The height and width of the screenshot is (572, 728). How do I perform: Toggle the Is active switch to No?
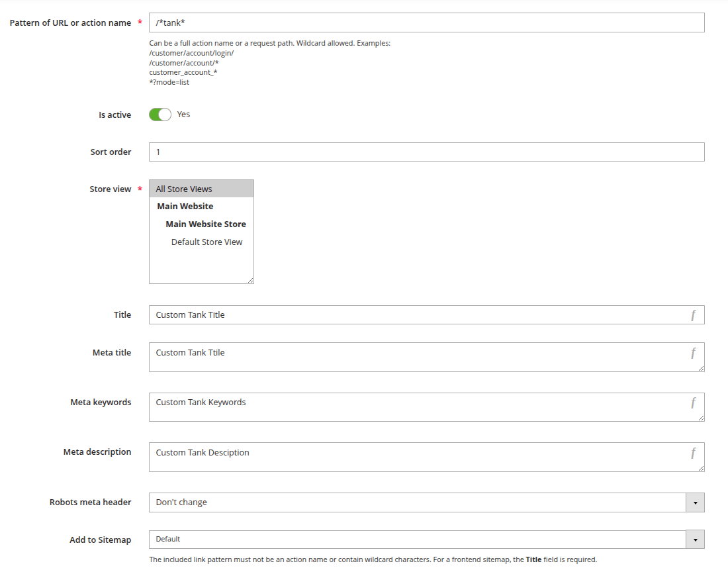click(x=159, y=114)
